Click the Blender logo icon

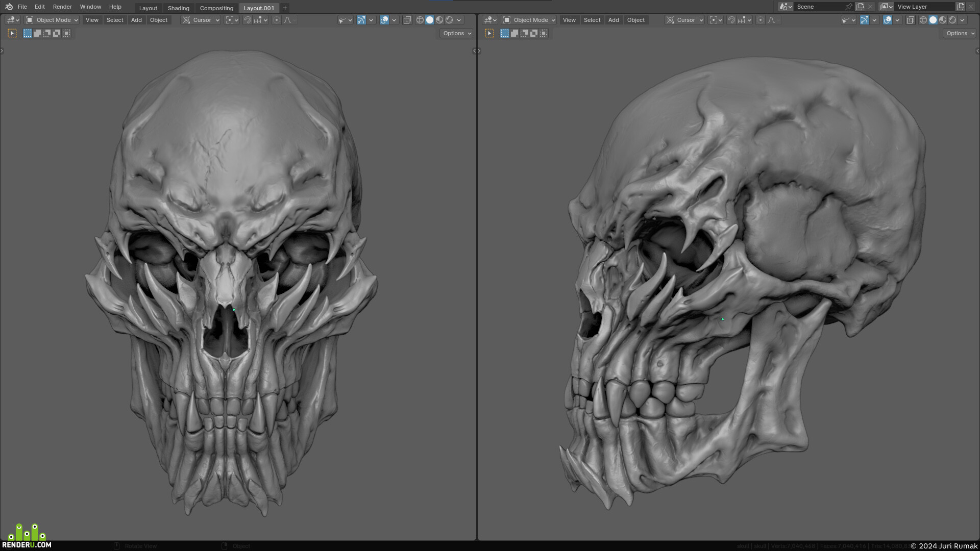[x=9, y=7]
